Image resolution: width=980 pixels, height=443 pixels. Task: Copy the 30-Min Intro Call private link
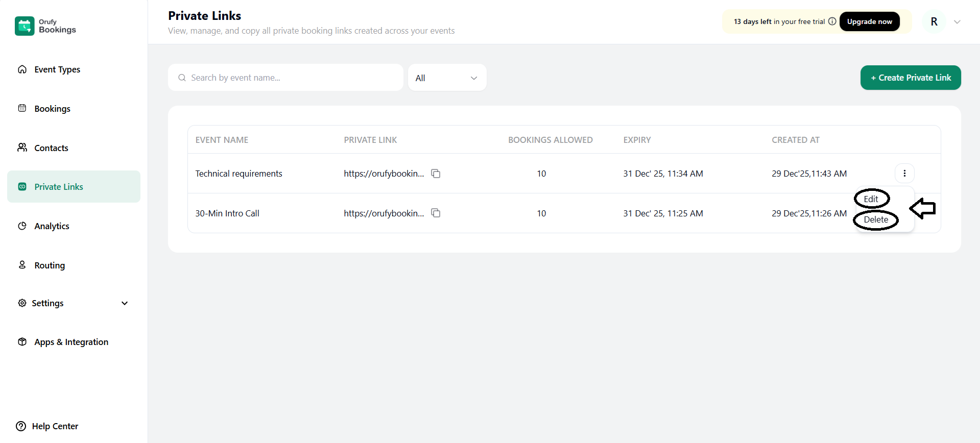436,213
